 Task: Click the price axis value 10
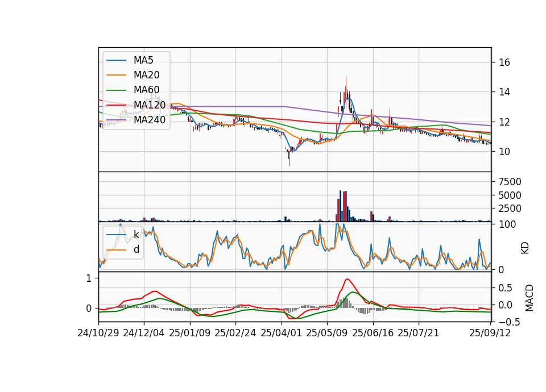pos(504,152)
